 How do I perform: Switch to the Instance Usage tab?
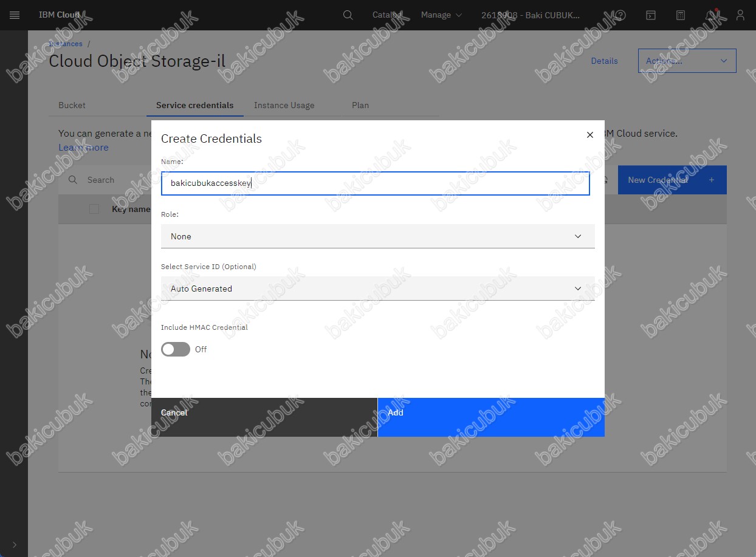coord(284,105)
